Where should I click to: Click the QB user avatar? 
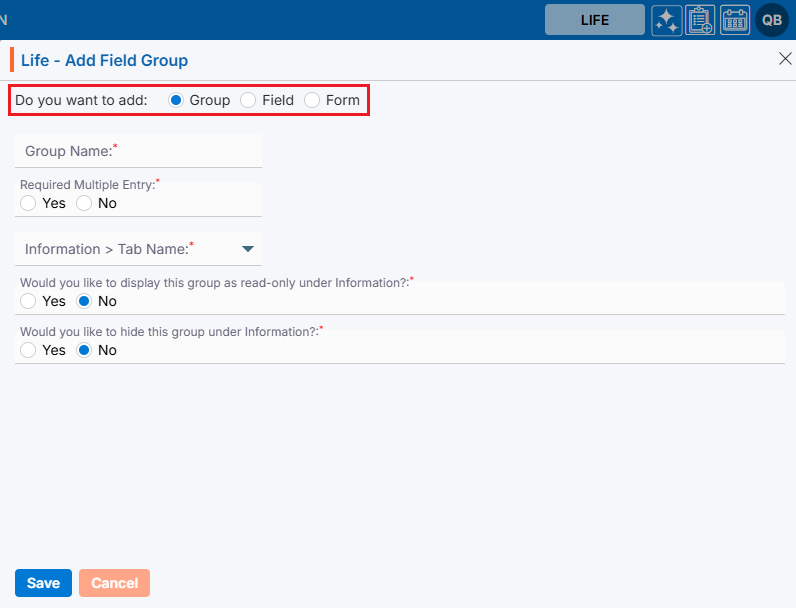click(x=772, y=20)
